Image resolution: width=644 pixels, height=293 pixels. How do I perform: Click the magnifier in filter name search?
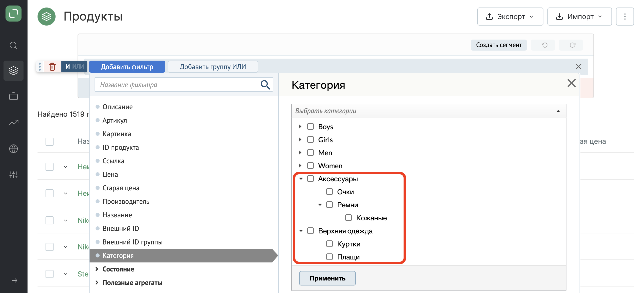click(265, 85)
